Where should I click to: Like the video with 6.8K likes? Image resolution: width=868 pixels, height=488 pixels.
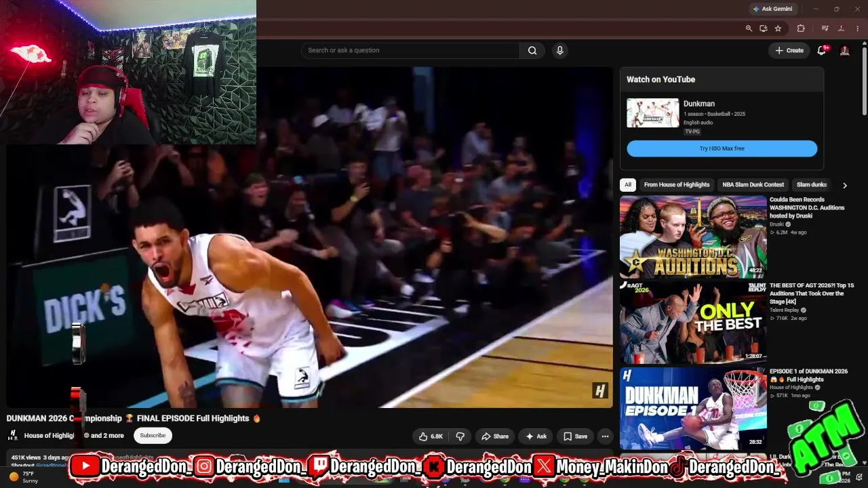tap(430, 436)
